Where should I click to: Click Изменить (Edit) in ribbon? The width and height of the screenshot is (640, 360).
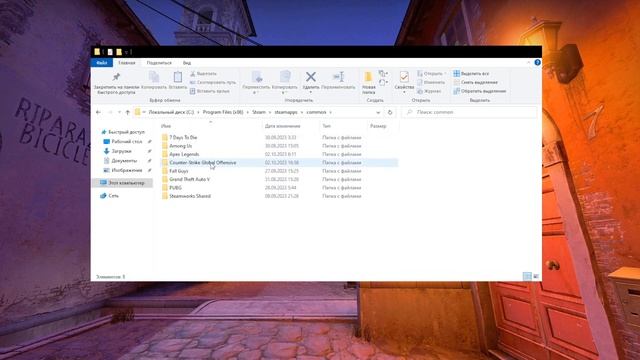431,82
